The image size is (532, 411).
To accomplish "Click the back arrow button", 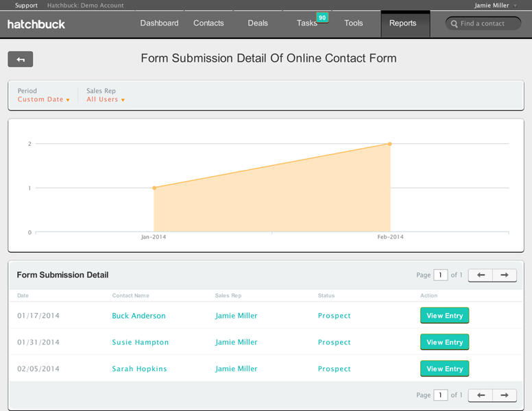I will [x=21, y=60].
